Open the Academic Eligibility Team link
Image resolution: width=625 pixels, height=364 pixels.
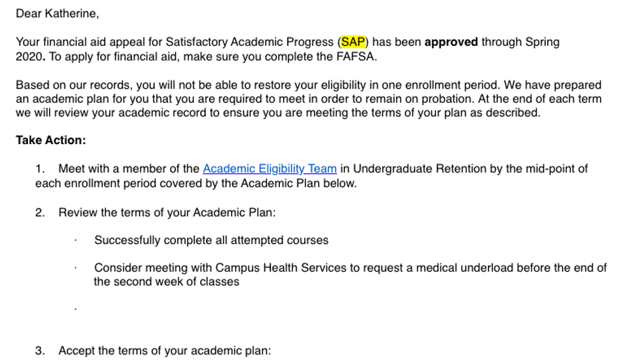(x=269, y=169)
